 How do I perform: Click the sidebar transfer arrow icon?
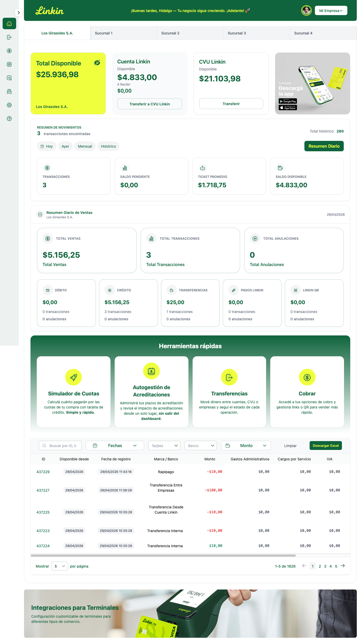coord(9,37)
